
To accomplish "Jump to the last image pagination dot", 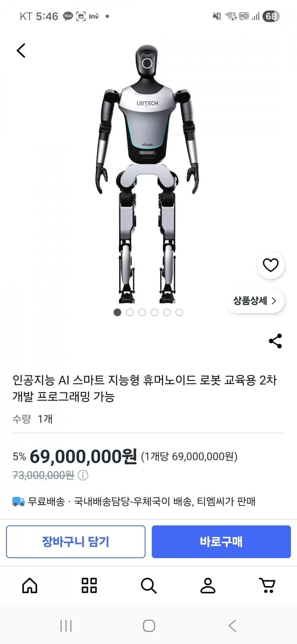I will 179,312.
